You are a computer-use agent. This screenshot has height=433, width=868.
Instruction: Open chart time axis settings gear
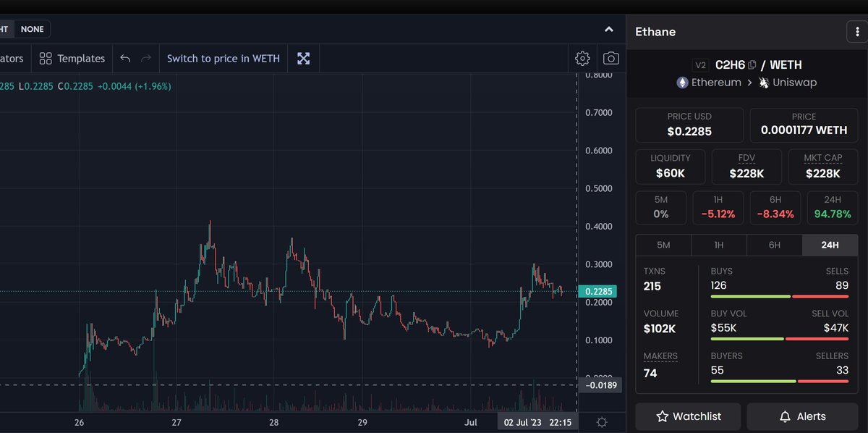[602, 421]
